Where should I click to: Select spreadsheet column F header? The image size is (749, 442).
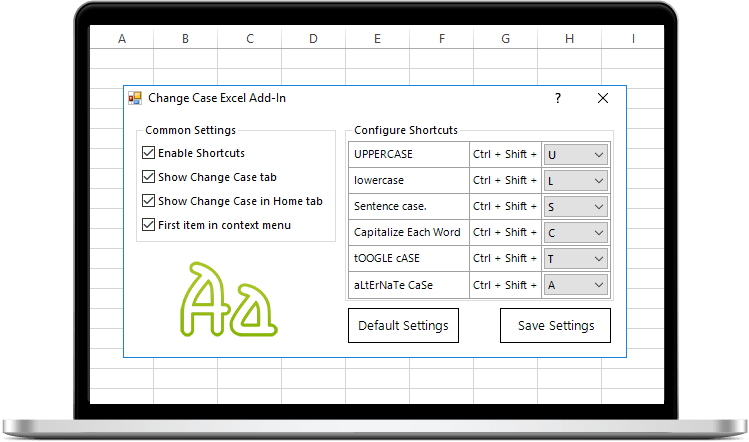click(x=441, y=39)
